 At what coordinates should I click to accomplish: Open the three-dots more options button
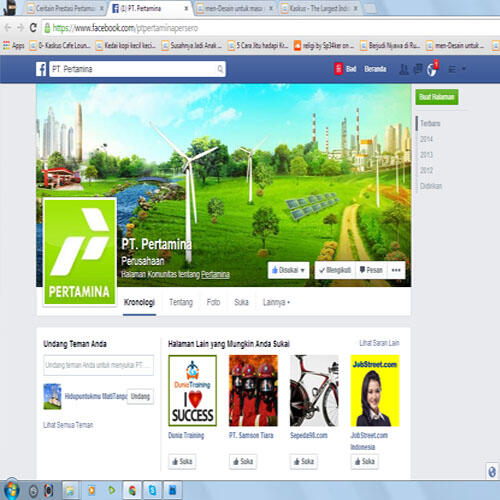pyautogui.click(x=396, y=270)
